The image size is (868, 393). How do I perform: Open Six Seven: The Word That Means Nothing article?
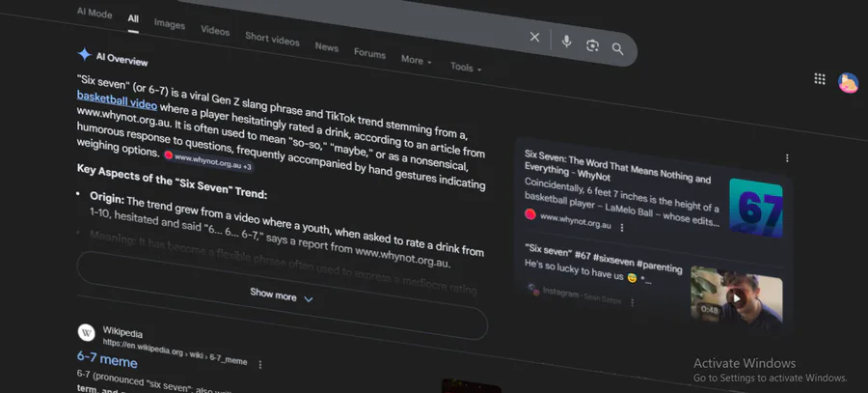[x=617, y=164]
